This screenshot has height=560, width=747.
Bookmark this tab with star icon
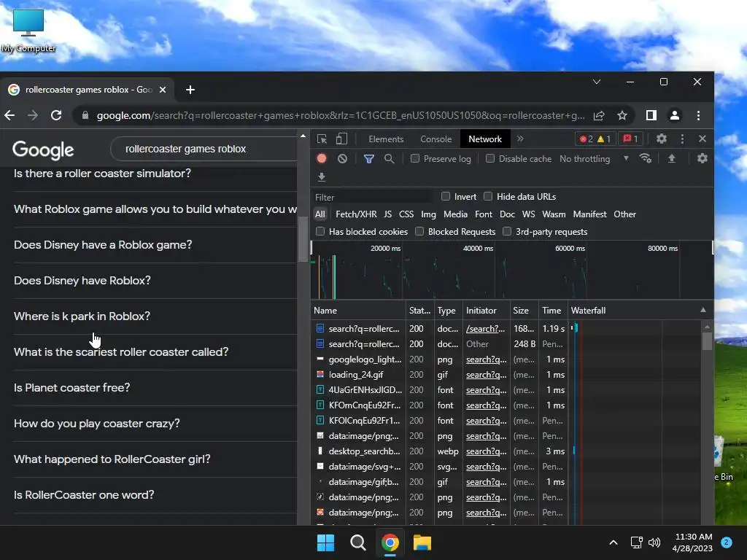click(x=622, y=115)
